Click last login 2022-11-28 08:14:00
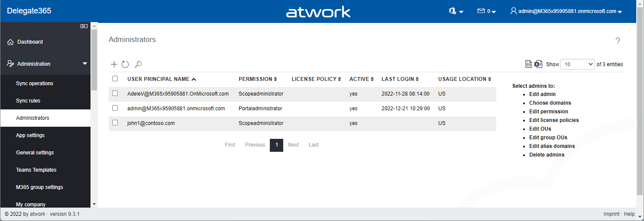The width and height of the screenshot is (644, 221). click(405, 94)
